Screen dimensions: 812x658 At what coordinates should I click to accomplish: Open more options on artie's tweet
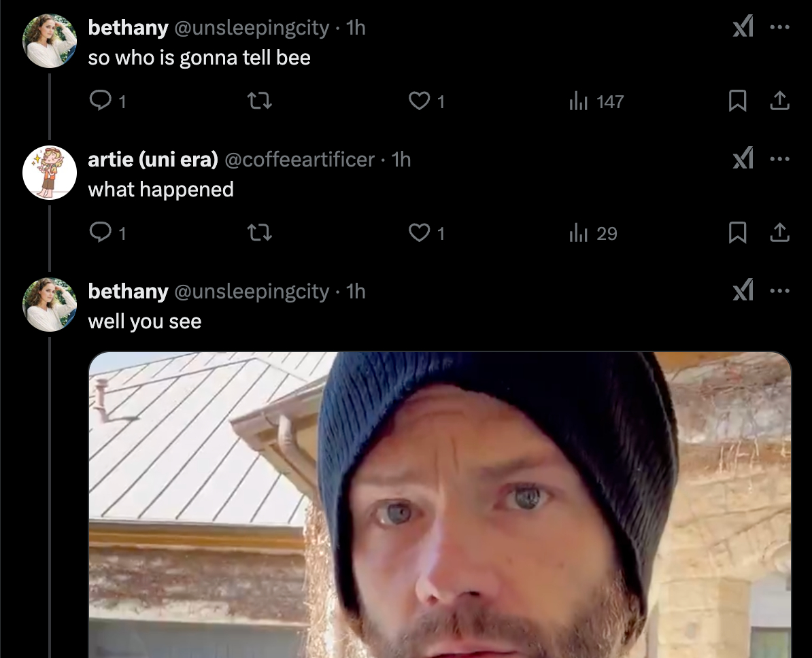[x=779, y=160]
